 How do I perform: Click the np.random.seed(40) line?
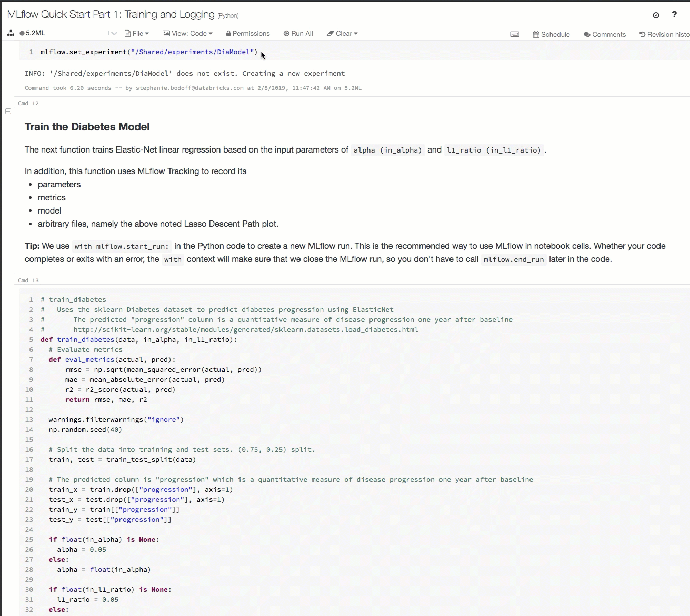(85, 430)
